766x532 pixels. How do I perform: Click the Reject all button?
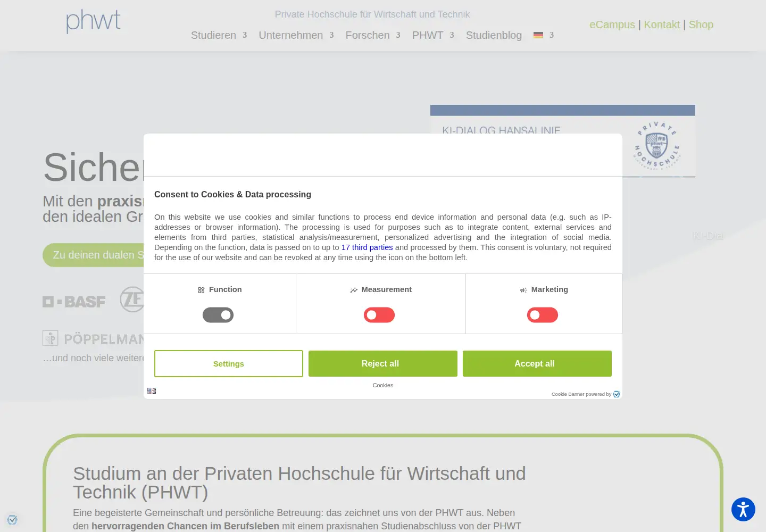(383, 364)
